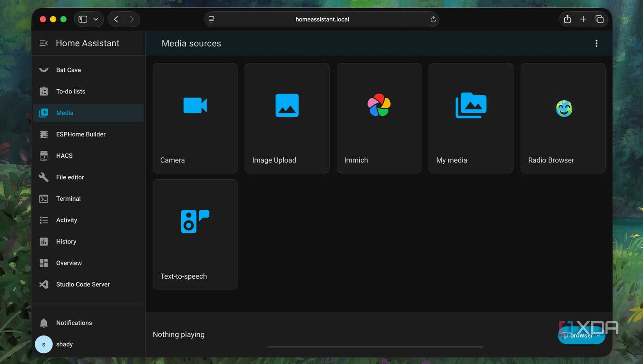Open the shady user profile

(x=64, y=345)
